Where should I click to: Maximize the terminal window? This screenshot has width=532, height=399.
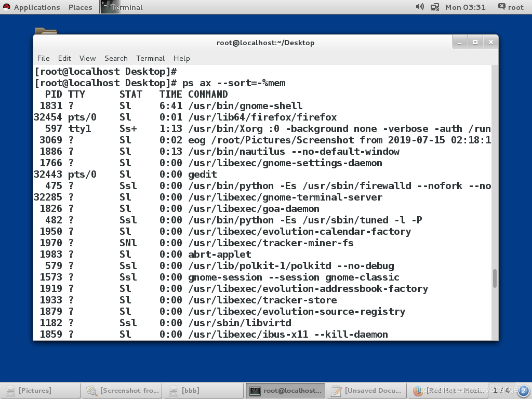tap(475, 43)
